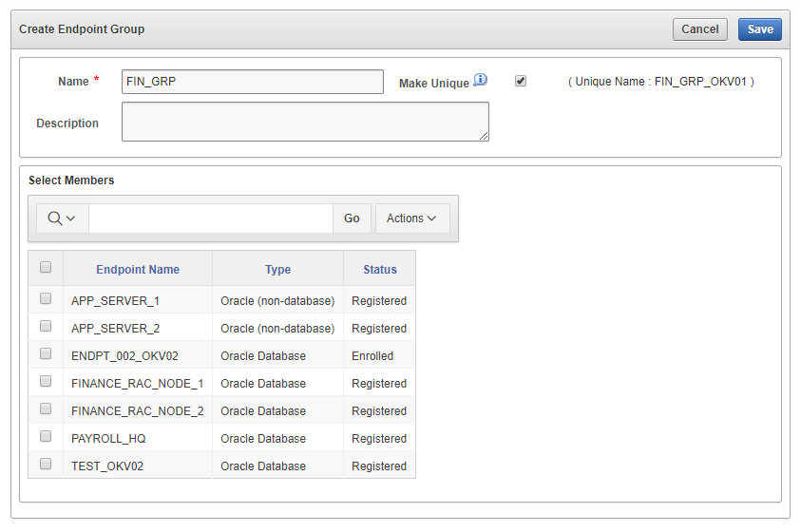Sort by the Endpoint Name column header

tap(138, 270)
